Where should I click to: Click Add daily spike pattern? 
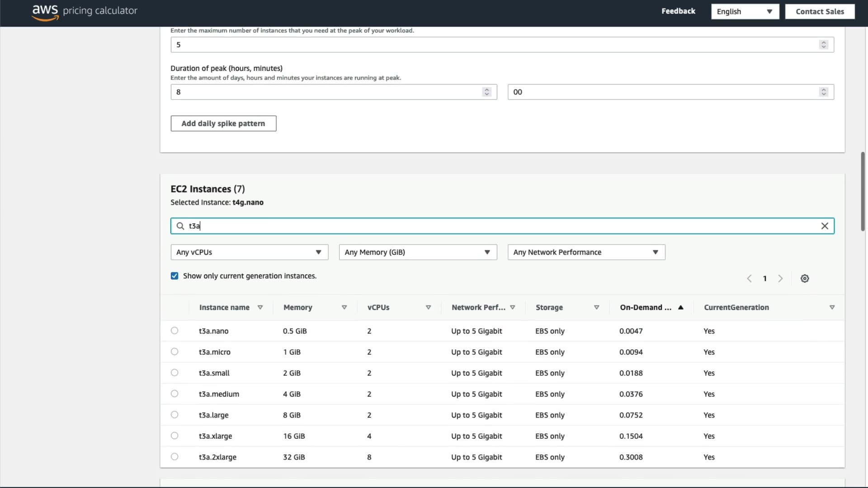[223, 123]
